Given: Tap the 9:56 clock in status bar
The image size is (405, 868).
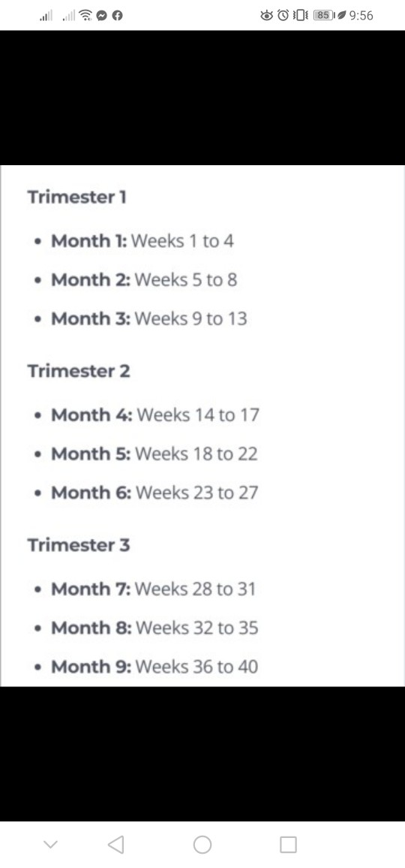Looking at the screenshot, I should pyautogui.click(x=361, y=16).
